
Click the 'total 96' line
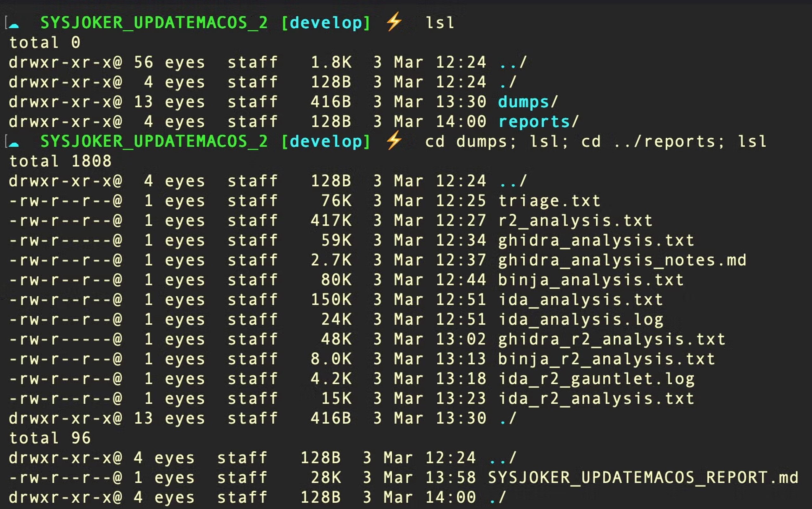click(x=50, y=438)
